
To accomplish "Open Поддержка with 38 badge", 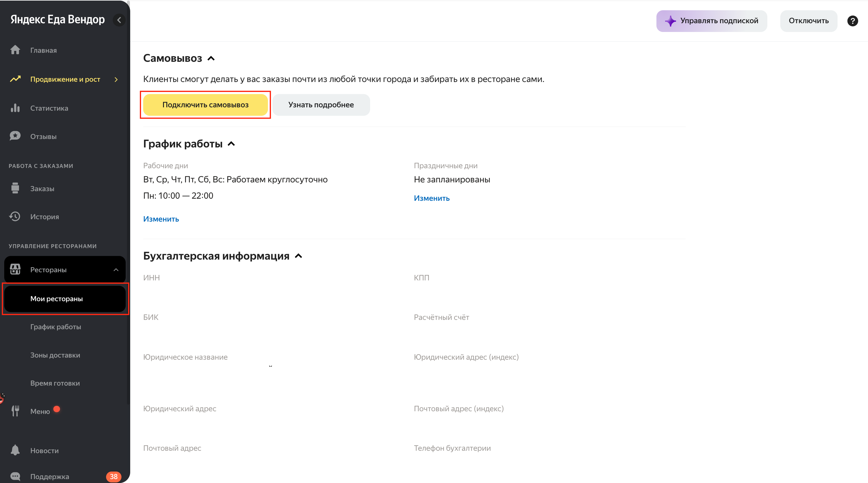I will 49,476.
